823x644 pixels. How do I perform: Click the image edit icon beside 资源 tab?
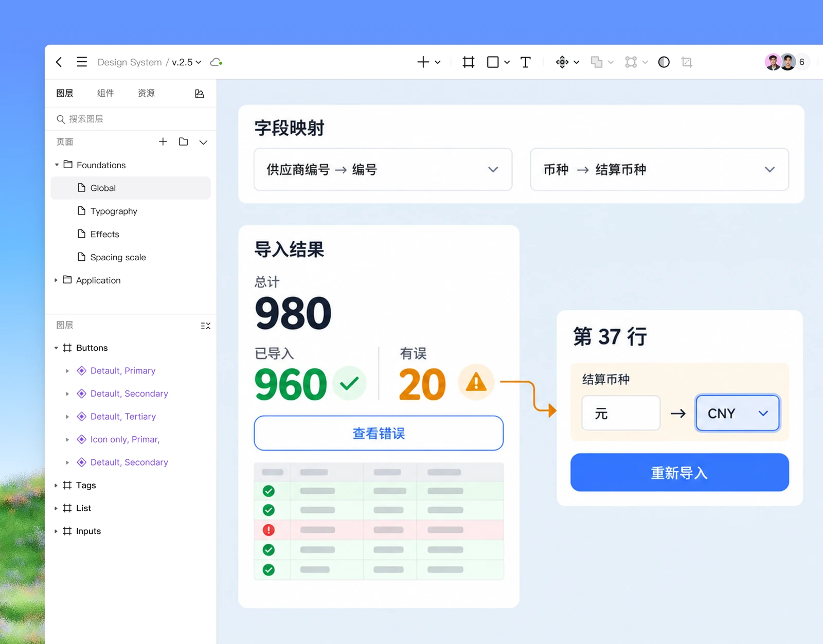200,94
